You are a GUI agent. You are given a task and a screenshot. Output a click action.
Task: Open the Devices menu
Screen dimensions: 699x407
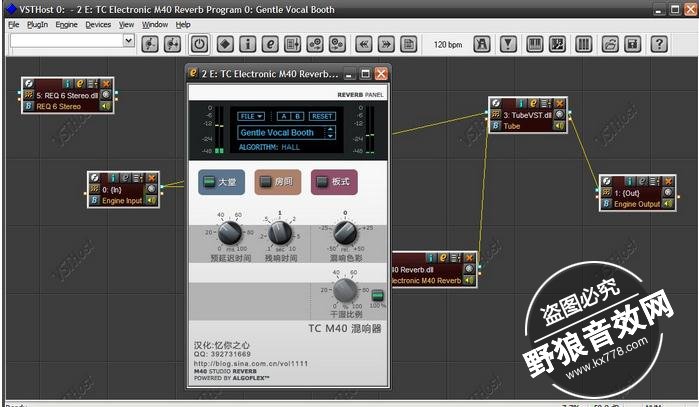coord(98,25)
